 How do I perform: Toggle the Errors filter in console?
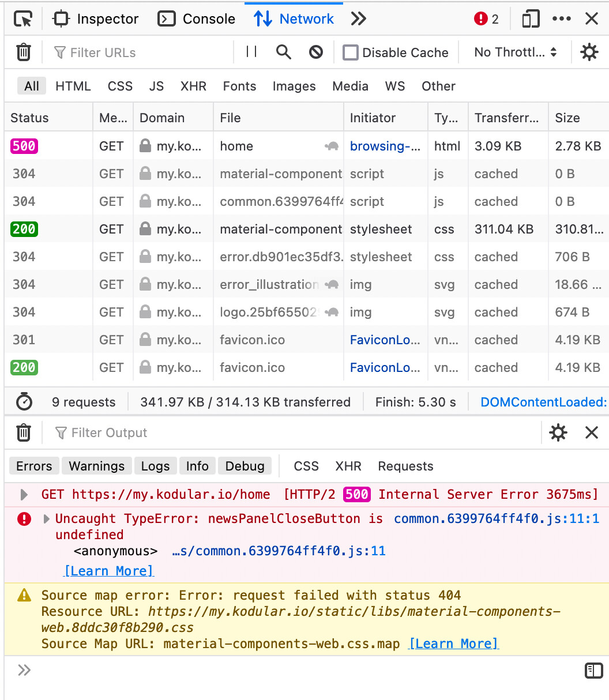coord(34,466)
